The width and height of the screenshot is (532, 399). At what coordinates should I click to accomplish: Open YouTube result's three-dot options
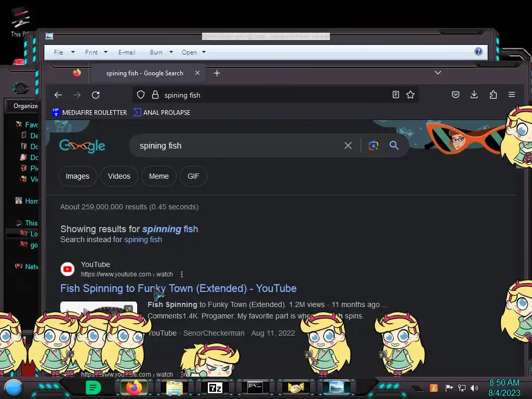tap(182, 274)
